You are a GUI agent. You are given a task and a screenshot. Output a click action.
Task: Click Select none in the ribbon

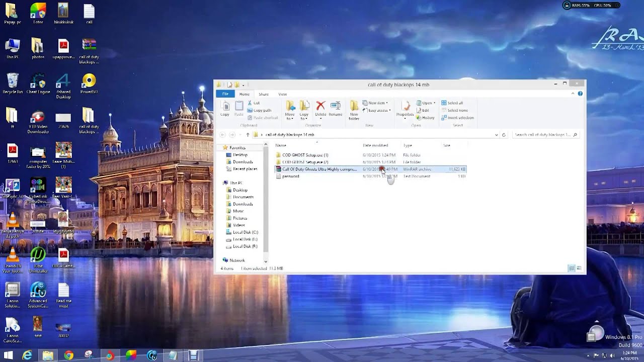454,110
